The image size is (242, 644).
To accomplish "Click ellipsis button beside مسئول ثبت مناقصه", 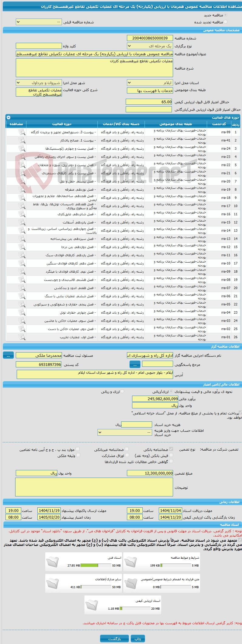I will click(x=8, y=355).
